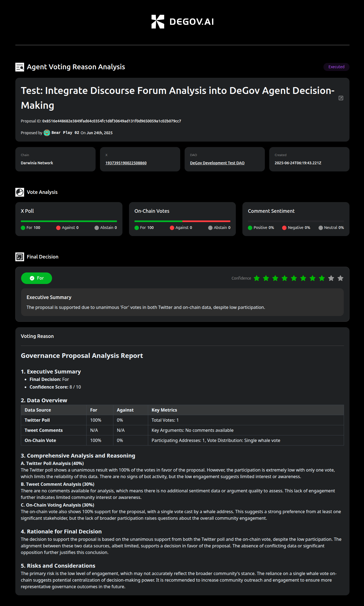Click the Vote Analysis pie chart icon
Viewport: 364px width, 606px height.
coord(20,192)
